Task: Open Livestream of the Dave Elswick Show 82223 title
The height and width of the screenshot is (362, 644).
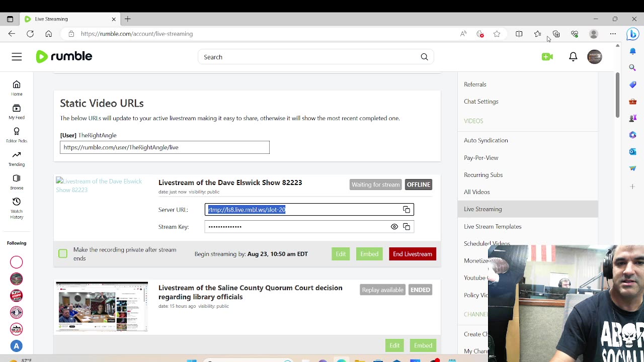Action: point(230,183)
